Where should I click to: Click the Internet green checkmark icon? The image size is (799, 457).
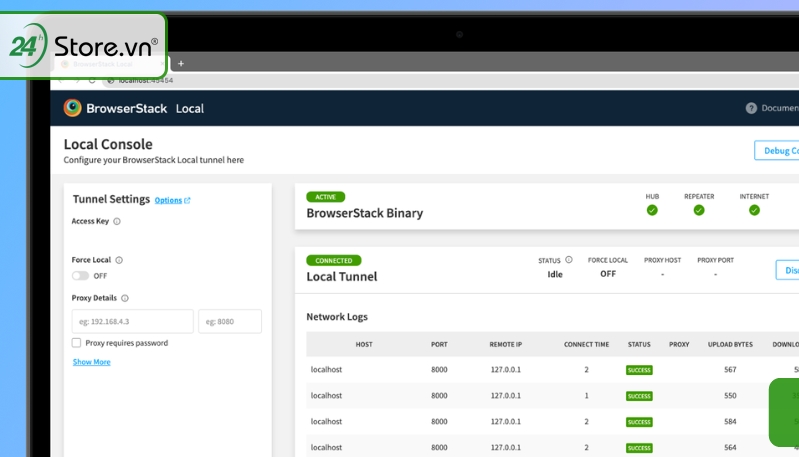[754, 210]
